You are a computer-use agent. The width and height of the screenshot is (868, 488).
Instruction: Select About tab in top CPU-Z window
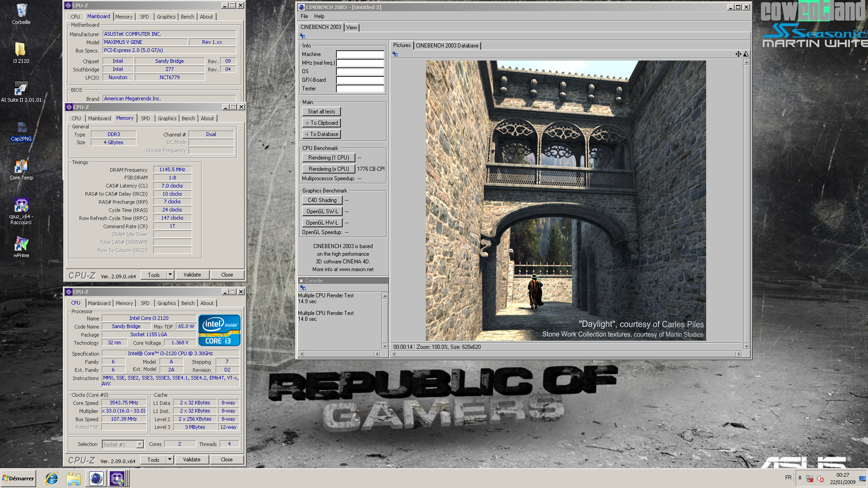point(207,17)
